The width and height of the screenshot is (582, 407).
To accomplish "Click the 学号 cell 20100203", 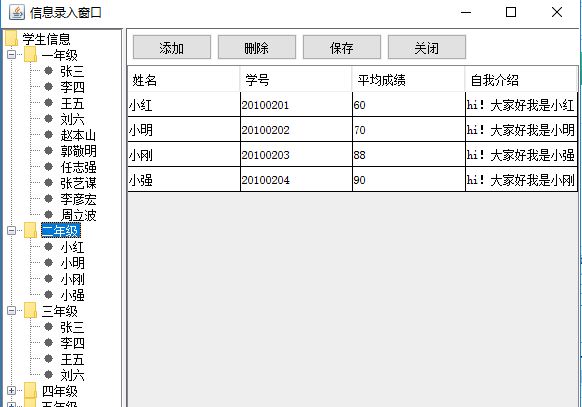I will click(297, 154).
